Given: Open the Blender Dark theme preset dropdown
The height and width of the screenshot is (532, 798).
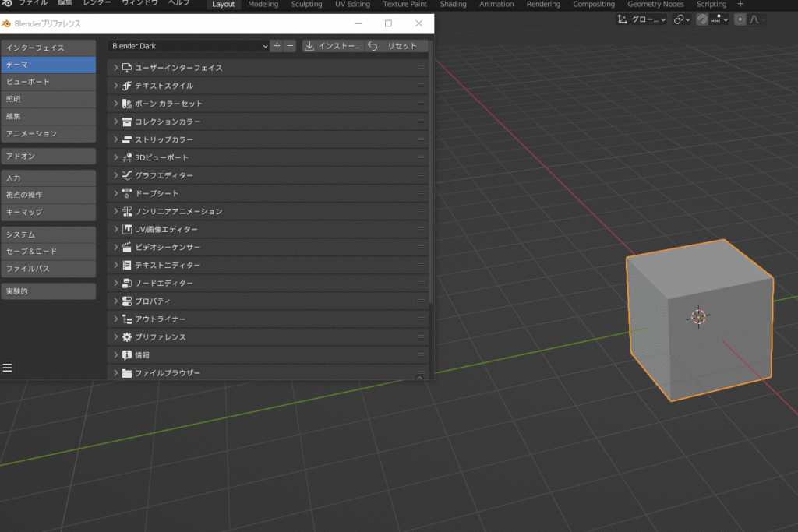Looking at the screenshot, I should [187, 45].
